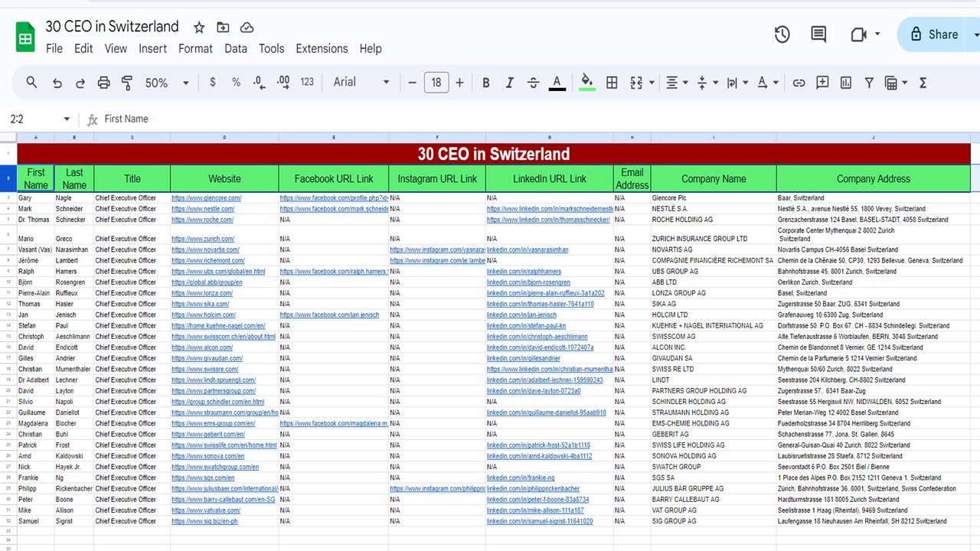Screen dimensions: 980x551
Task: Open the Format menu
Action: coord(195,48)
